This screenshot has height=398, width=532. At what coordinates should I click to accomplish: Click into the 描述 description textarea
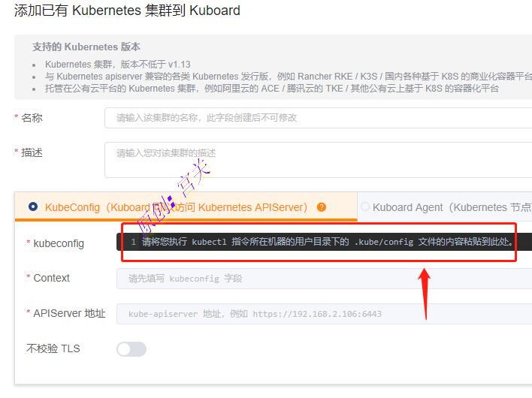coord(319,160)
